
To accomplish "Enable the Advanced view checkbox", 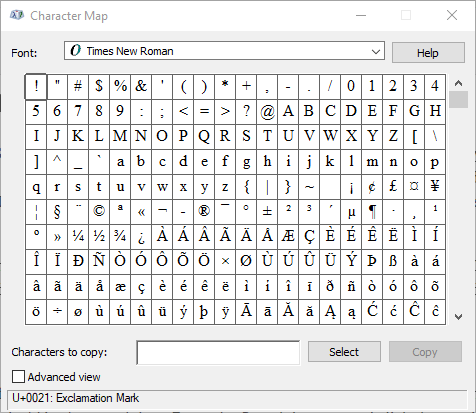I will tap(18, 377).
